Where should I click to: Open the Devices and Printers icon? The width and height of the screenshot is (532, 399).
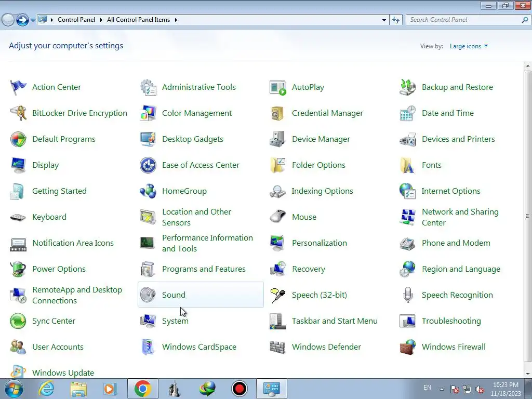coord(407,139)
